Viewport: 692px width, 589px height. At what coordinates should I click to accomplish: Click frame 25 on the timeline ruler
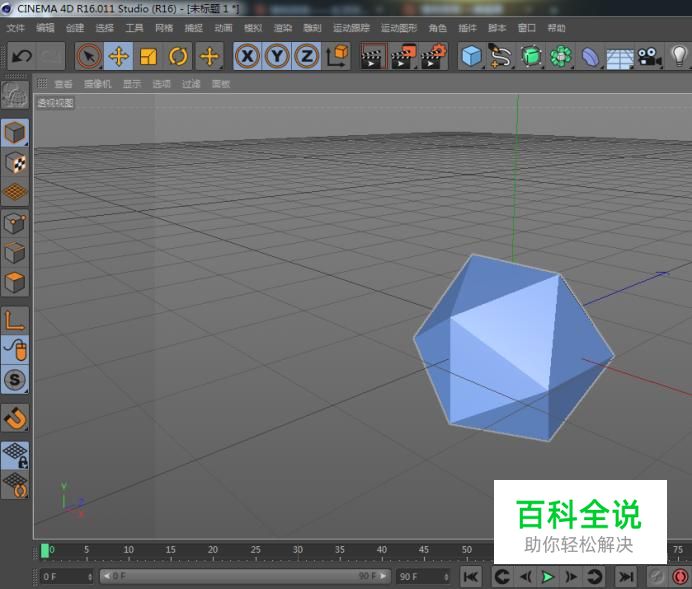255,551
